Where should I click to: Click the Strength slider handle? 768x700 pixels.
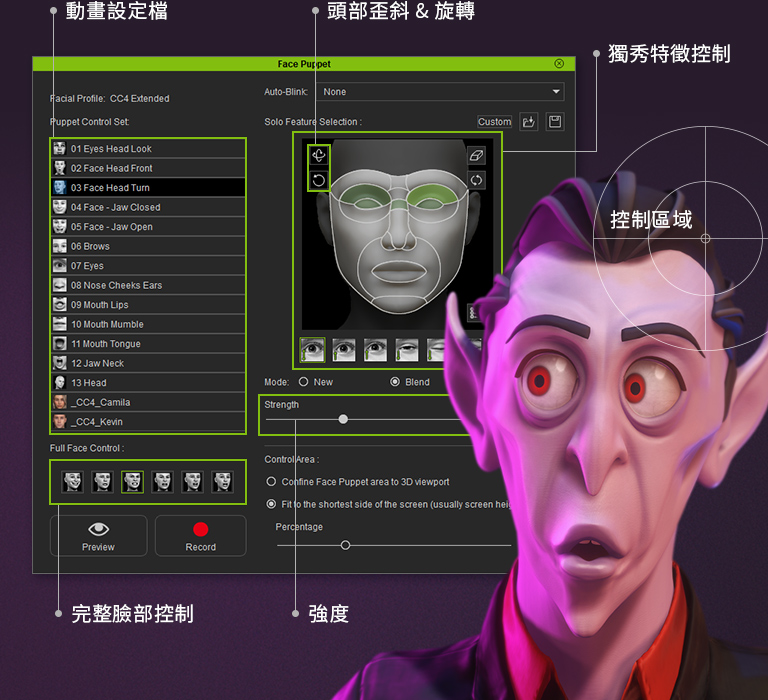click(x=343, y=419)
